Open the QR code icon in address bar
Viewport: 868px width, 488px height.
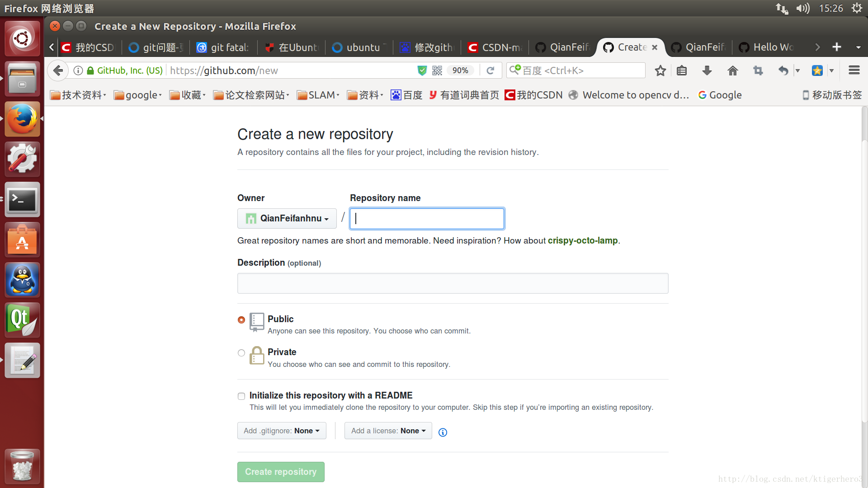pos(437,70)
